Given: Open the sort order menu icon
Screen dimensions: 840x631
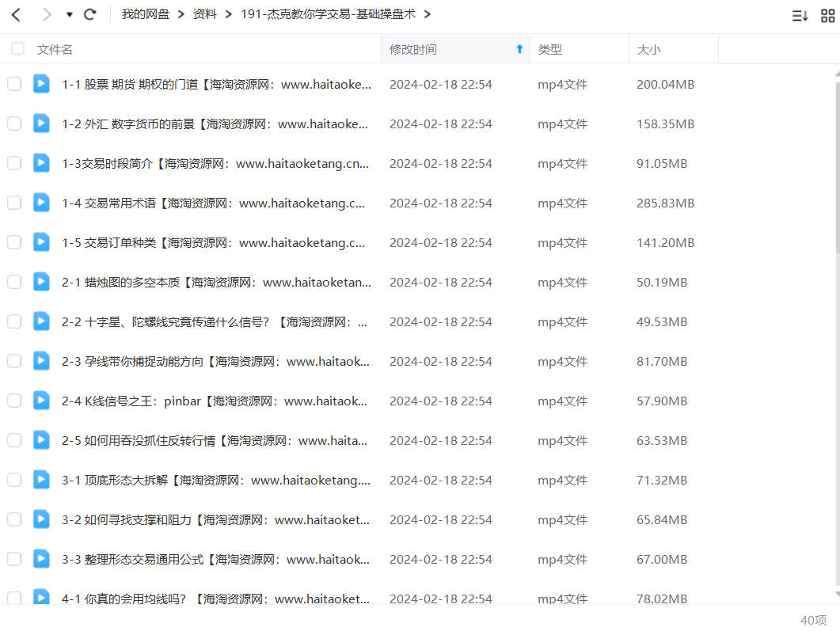Looking at the screenshot, I should coord(800,16).
